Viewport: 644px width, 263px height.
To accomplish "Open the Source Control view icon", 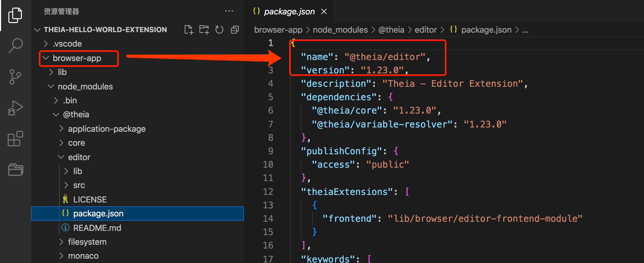I will click(x=15, y=77).
